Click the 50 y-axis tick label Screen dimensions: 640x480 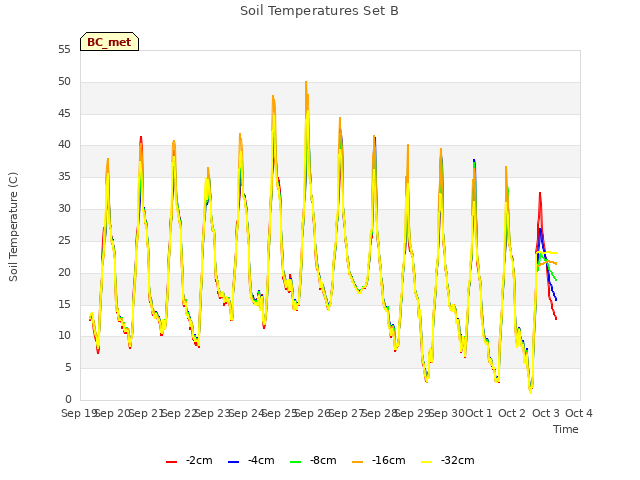point(64,82)
